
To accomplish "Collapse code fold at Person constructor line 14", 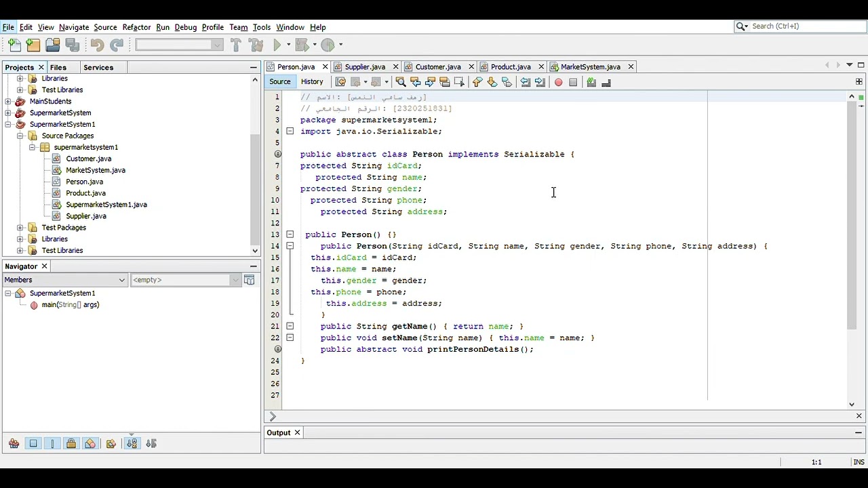I will coord(290,246).
